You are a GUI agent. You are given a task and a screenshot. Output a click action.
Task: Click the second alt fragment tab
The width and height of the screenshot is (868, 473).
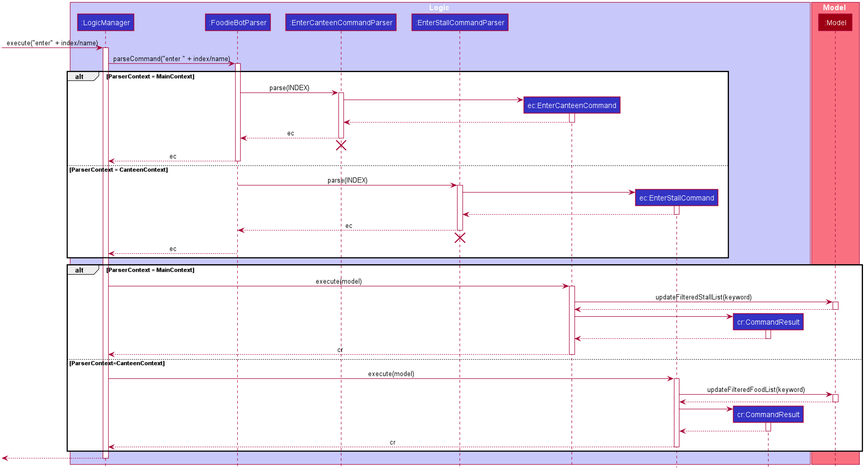tap(83, 270)
